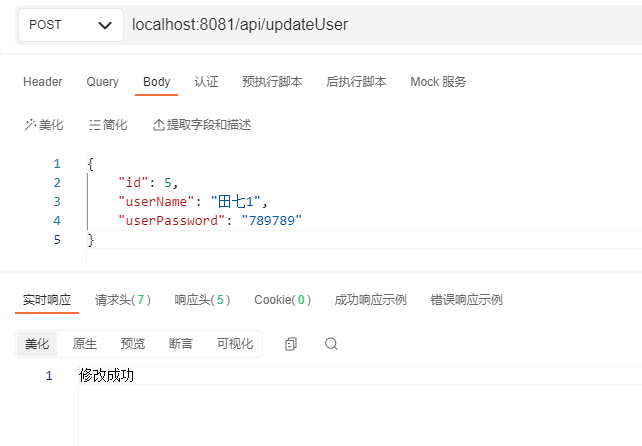Viewport: 642px width, 446px height.
Task: Open the 请求头(7) tab
Action: (123, 300)
